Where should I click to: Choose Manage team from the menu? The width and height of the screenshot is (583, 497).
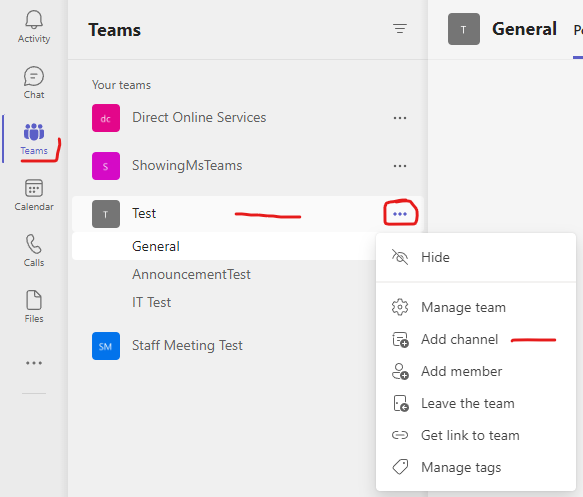point(476,307)
